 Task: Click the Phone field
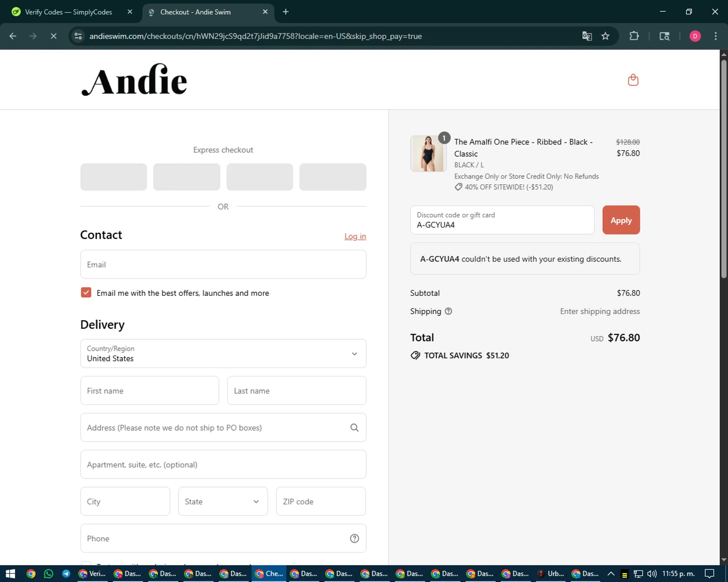coord(223,538)
